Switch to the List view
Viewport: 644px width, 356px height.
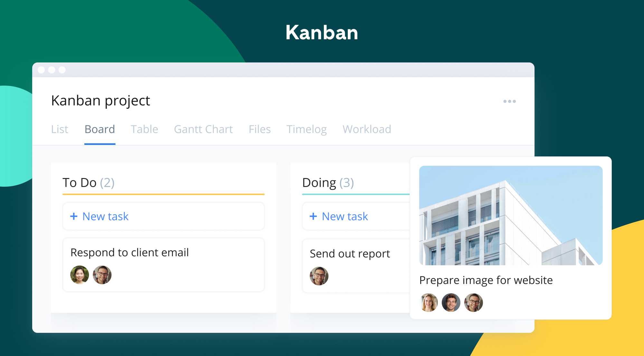click(60, 129)
